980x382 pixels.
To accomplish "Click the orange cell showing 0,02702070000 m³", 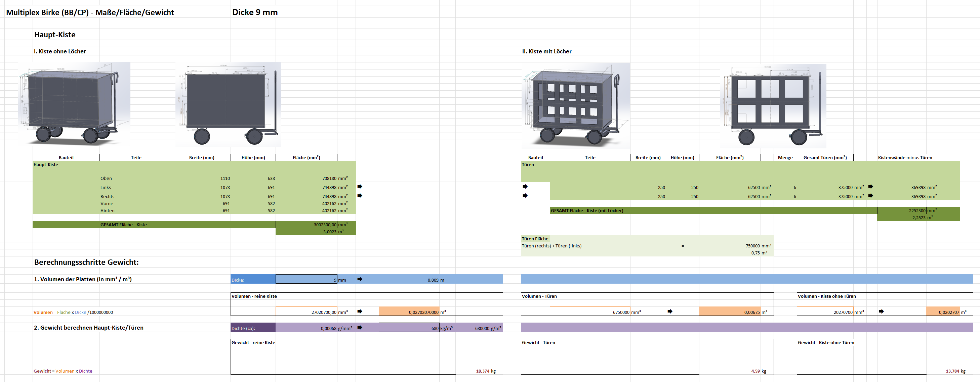I will (x=409, y=312).
